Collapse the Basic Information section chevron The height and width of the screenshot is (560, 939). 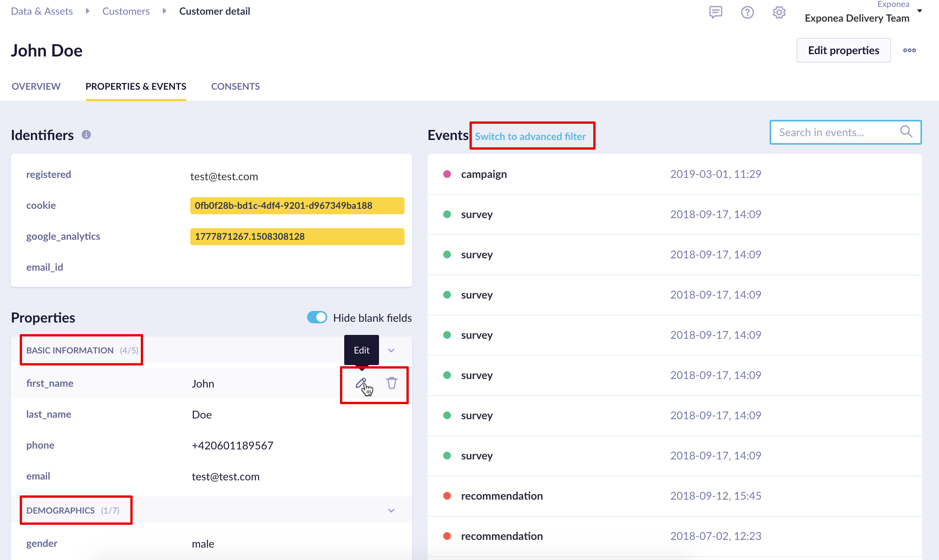[391, 350]
